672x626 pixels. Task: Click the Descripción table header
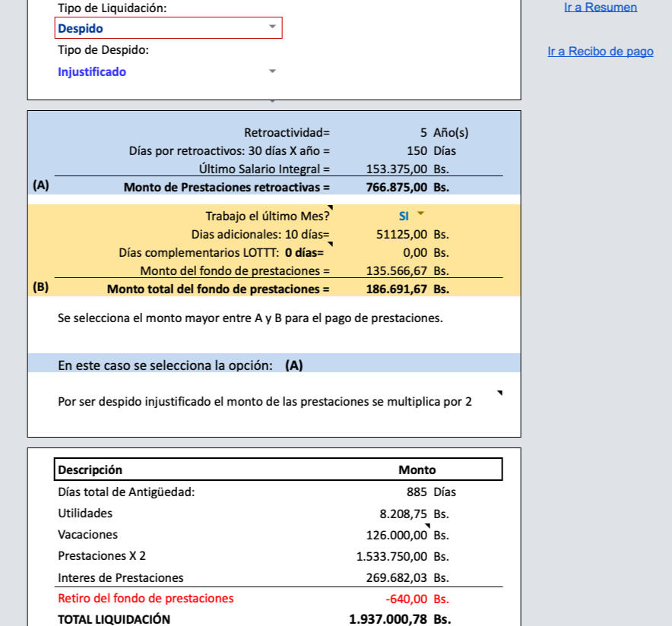tap(90, 469)
